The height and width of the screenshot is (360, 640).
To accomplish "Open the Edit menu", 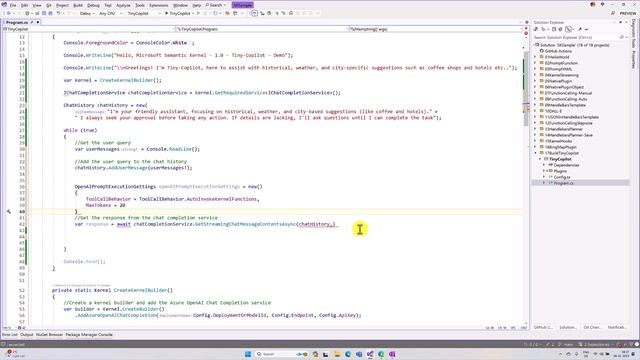I will [24, 5].
